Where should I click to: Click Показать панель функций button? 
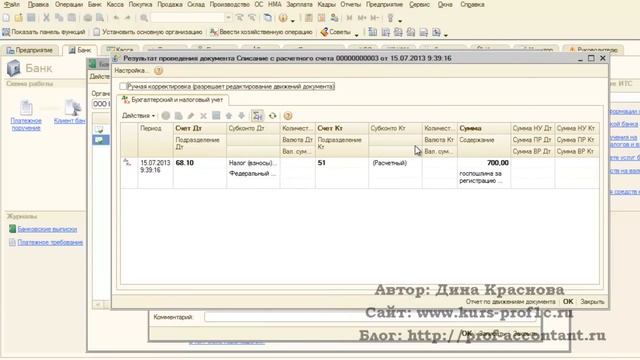click(x=44, y=32)
